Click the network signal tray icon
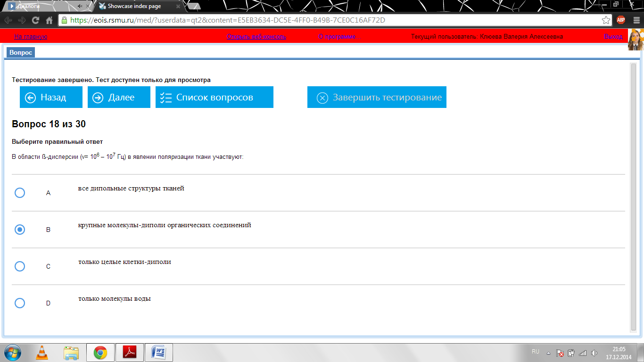This screenshot has height=362, width=644. [583, 353]
